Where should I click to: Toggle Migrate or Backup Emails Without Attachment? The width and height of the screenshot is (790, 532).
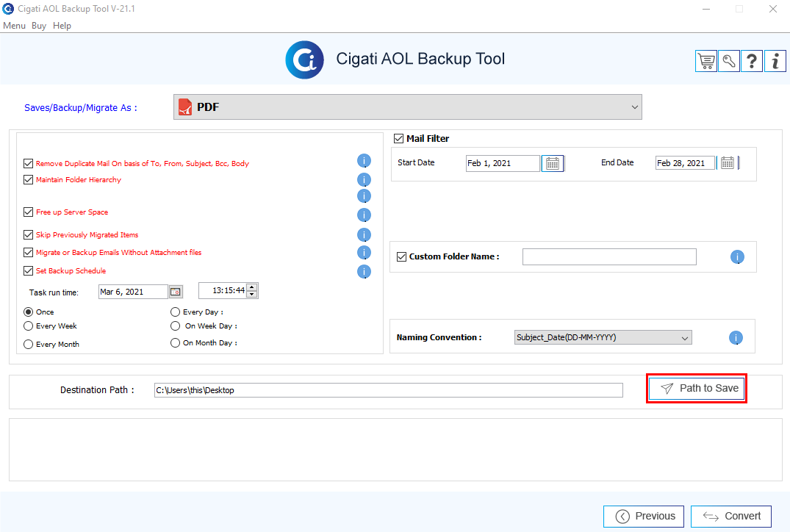point(28,252)
